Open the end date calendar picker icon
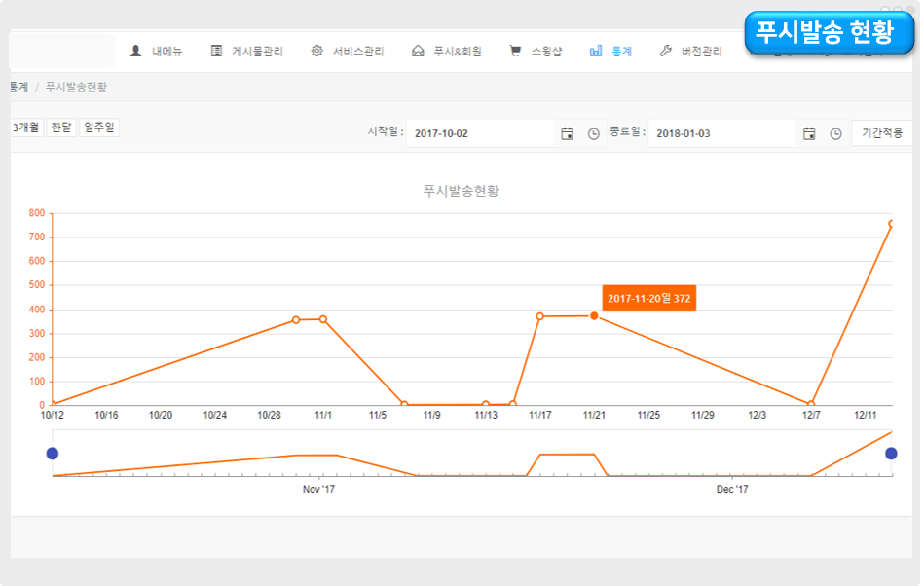This screenshot has height=586, width=924. point(809,133)
